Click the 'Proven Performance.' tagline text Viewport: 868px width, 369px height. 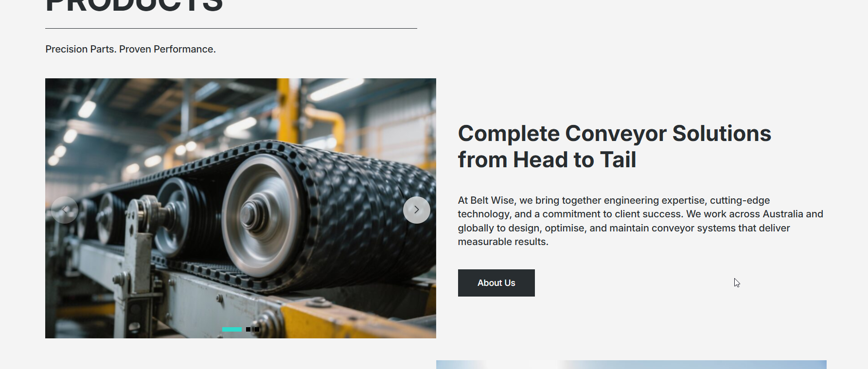tap(168, 49)
